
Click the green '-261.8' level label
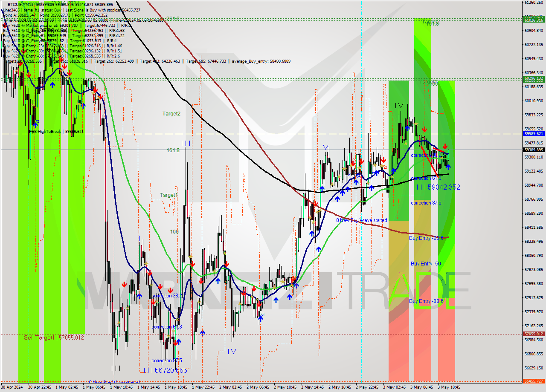coord(172,19)
